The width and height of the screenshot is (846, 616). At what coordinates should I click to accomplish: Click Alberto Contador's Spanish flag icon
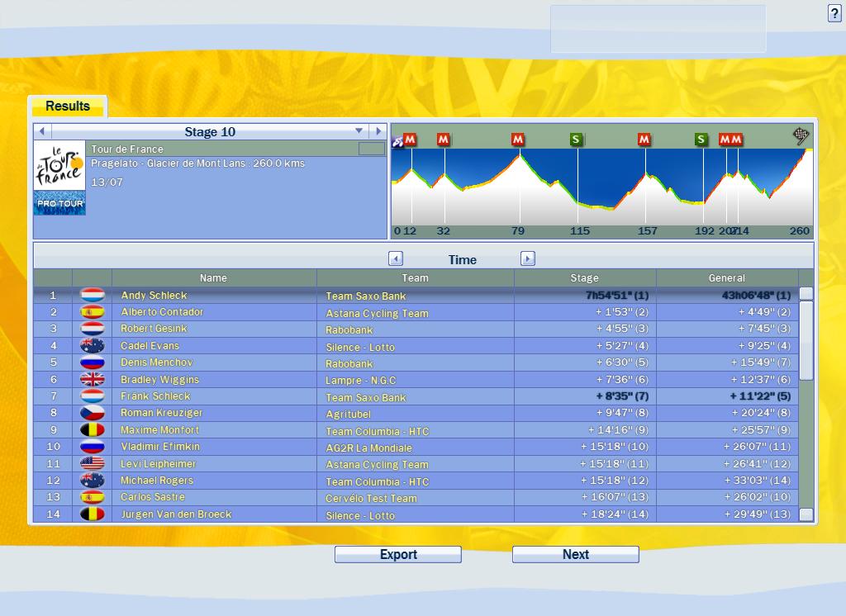pyautogui.click(x=92, y=312)
